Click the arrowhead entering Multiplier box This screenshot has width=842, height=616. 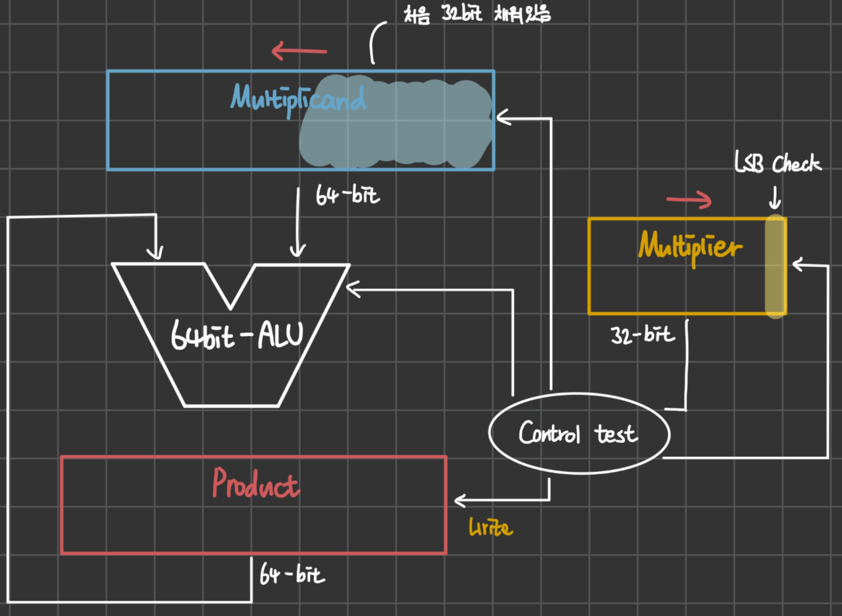click(x=800, y=265)
